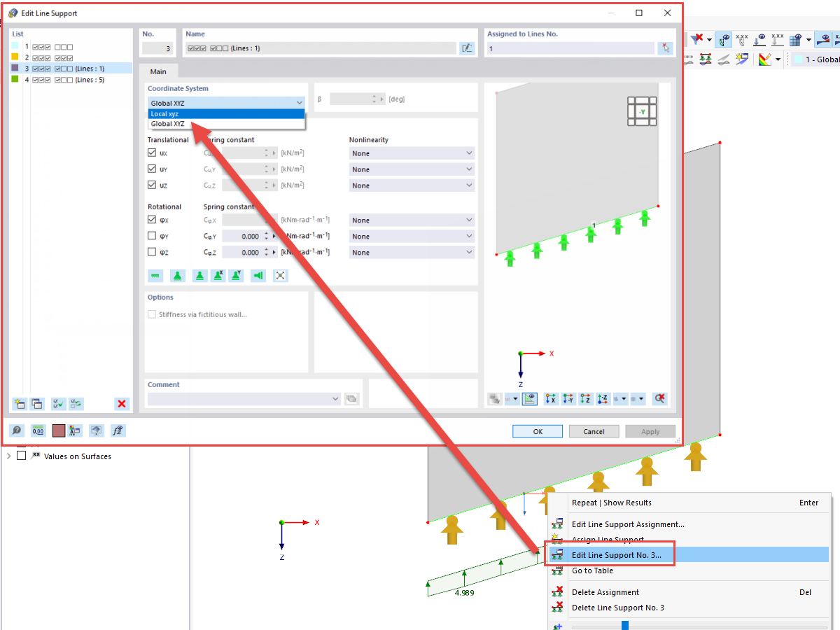Click the free support cross-arrows icon
Screen dimensions: 840x630
click(x=280, y=276)
